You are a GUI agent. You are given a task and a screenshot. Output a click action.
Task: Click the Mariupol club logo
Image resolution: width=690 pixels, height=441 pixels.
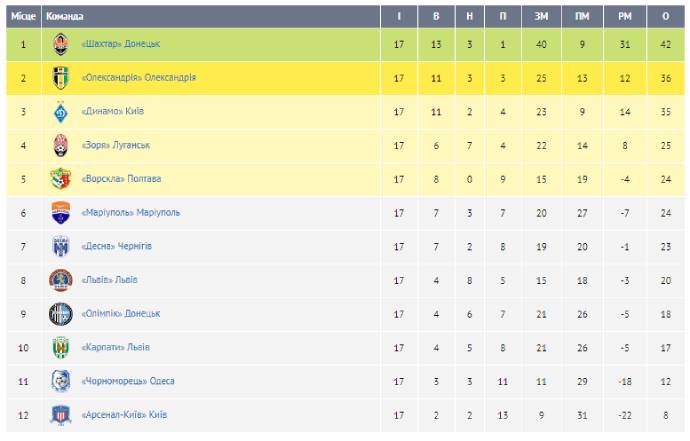click(62, 212)
